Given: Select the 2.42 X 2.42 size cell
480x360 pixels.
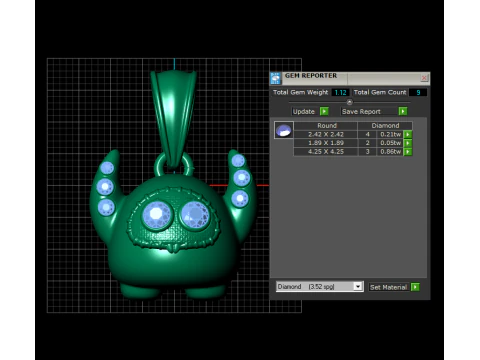Looking at the screenshot, I should click(x=326, y=134).
